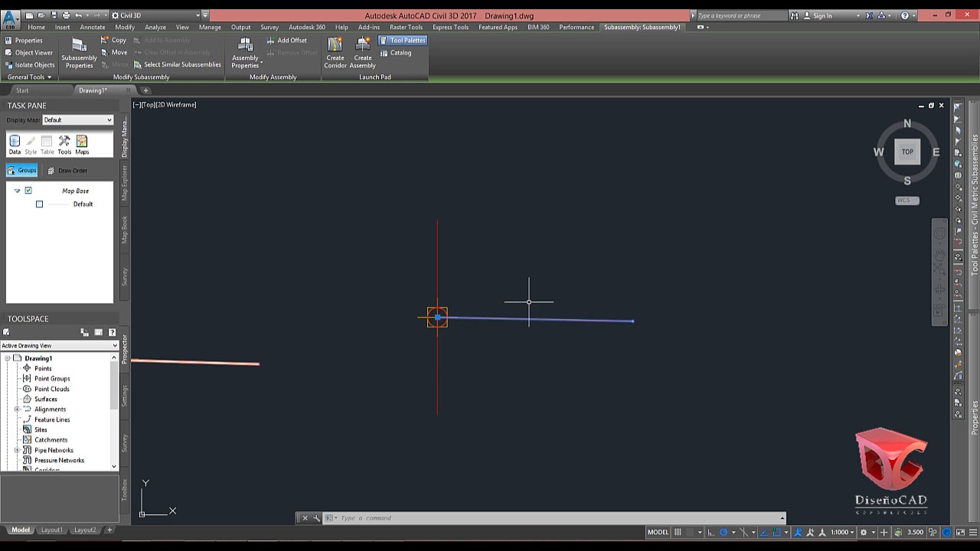980x551 pixels.
Task: Click the command line customize wrench icon
Action: [316, 518]
